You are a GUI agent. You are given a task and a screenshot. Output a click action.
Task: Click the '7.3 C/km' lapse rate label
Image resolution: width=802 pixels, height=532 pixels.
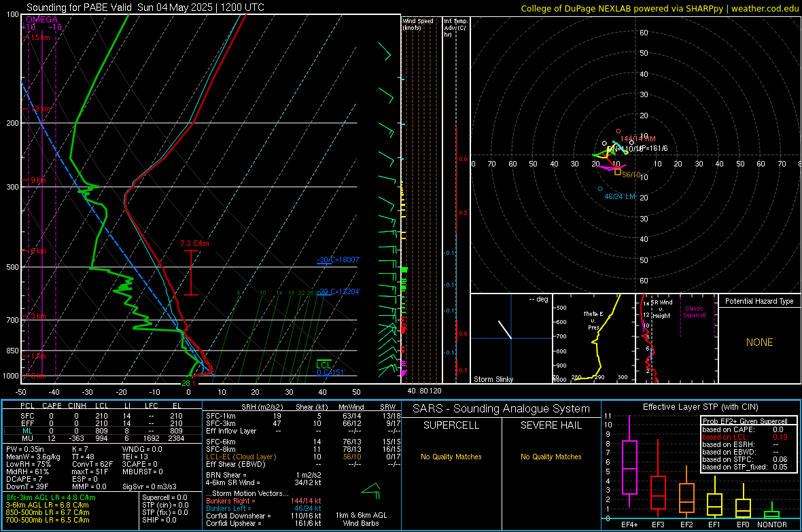(195, 243)
